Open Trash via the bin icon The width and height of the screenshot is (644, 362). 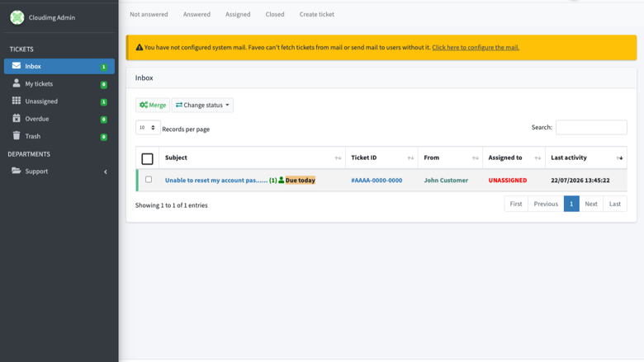pos(17,136)
